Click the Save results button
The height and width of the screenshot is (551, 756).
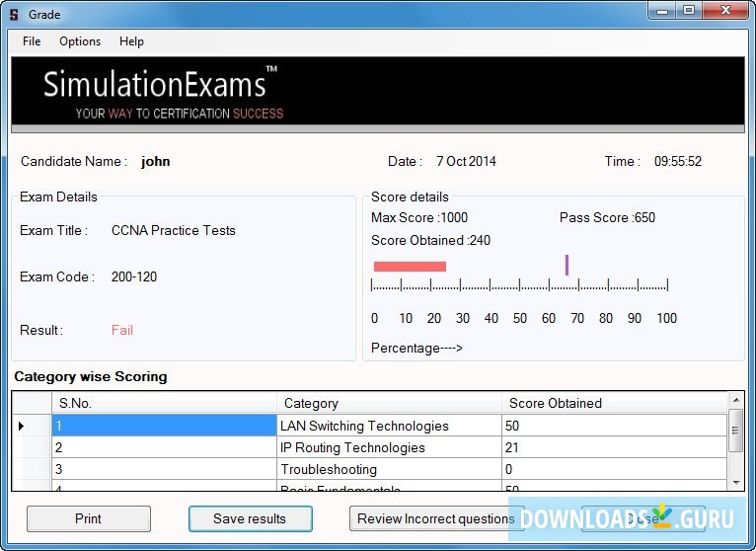pyautogui.click(x=251, y=518)
